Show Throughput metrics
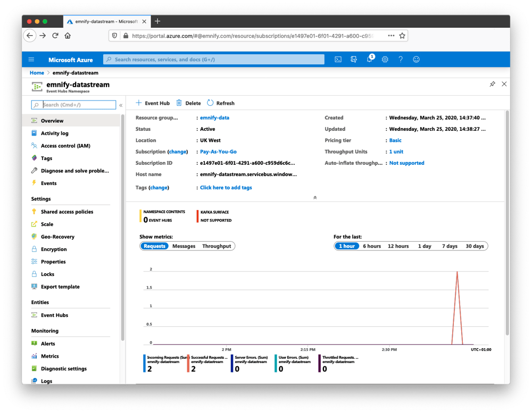 (x=217, y=246)
